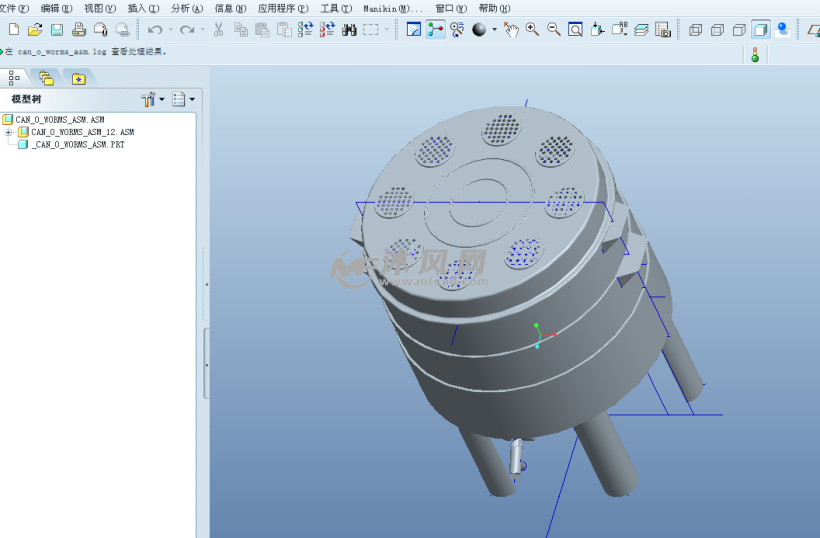820x538 pixels.
Task: Toggle Wireframe display mode
Action: tap(695, 30)
